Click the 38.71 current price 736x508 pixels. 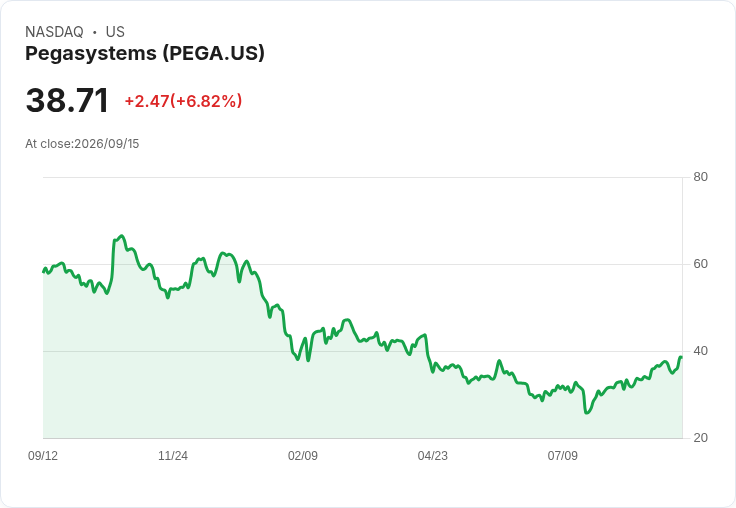pyautogui.click(x=67, y=100)
